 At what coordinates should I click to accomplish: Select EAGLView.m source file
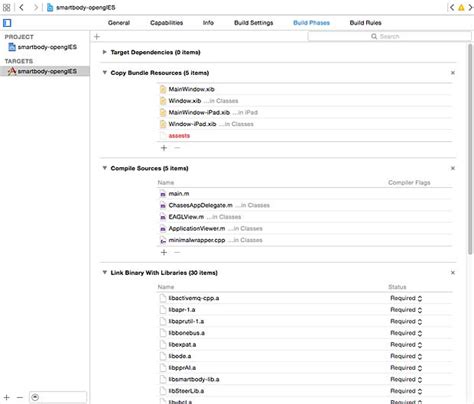coord(304,217)
